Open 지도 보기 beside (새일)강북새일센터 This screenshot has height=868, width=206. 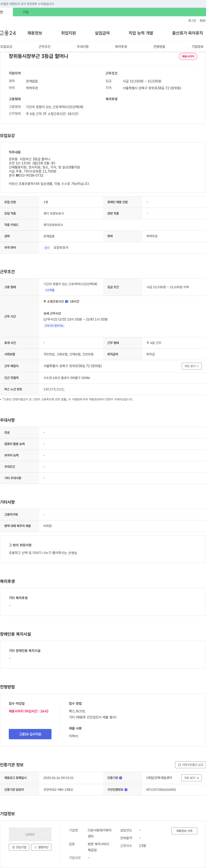tap(191, 778)
